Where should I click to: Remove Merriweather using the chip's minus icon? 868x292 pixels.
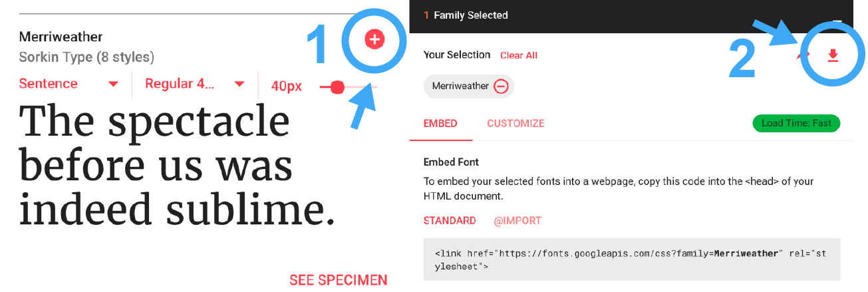pos(502,86)
